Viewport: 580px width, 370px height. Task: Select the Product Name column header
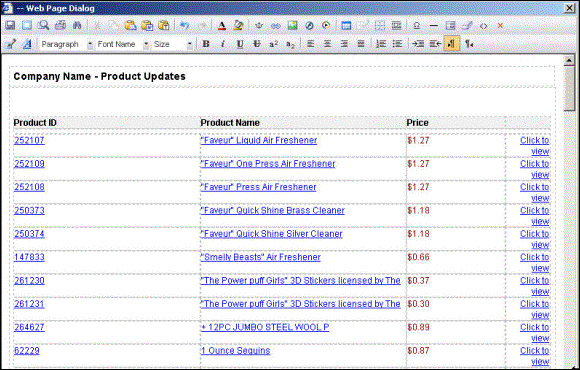230,123
